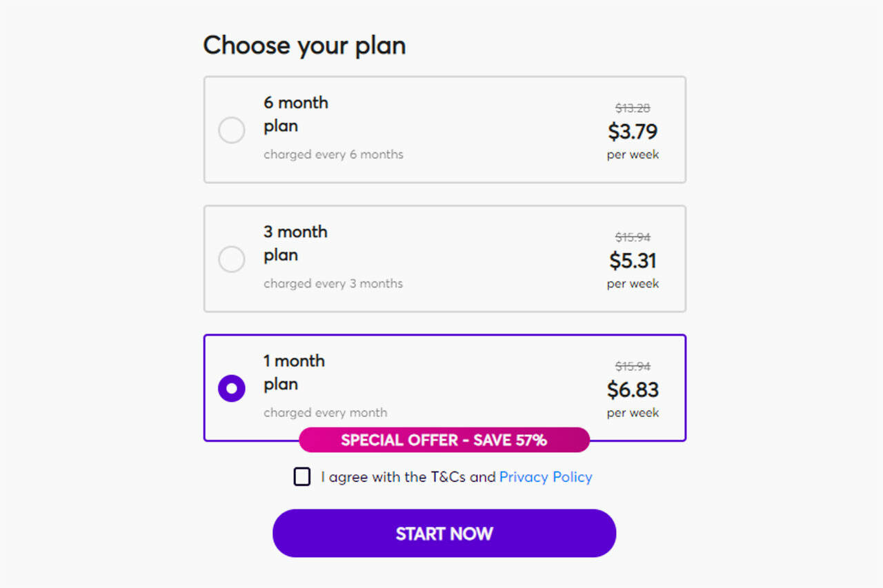Select the 6 month plan radio button
Screen dimensions: 883x588
232,130
